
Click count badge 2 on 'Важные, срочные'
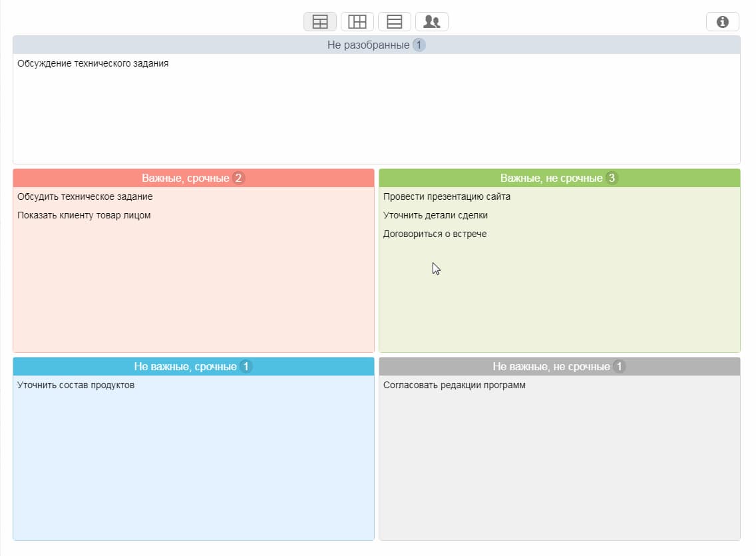coord(238,178)
